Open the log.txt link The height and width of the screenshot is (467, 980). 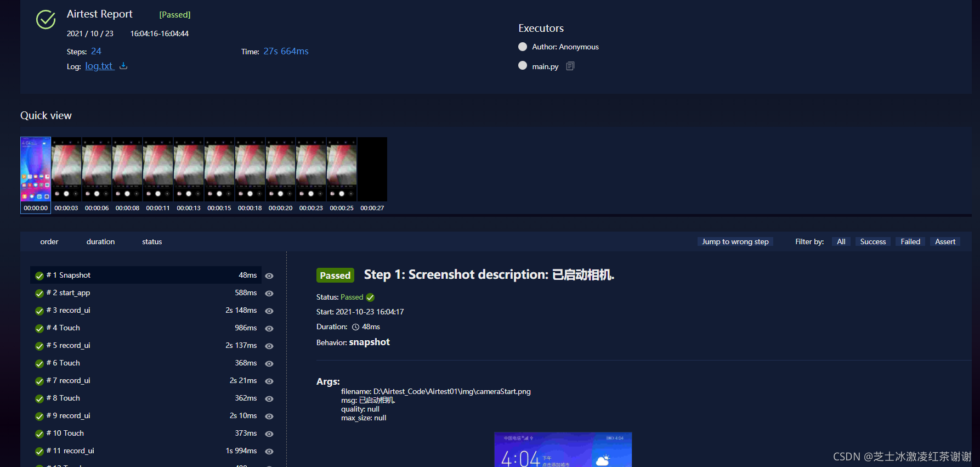coord(99,66)
